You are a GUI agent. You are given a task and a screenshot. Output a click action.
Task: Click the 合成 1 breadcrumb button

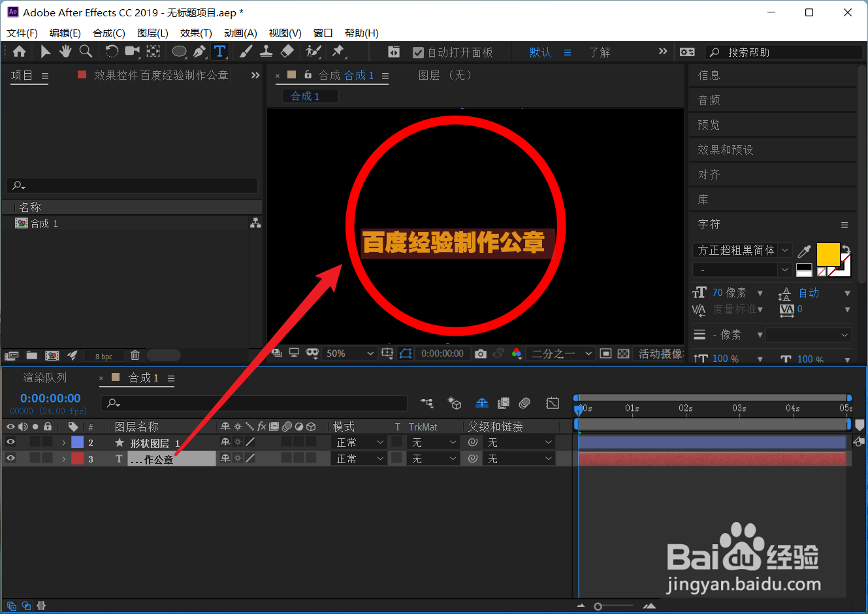pos(310,96)
